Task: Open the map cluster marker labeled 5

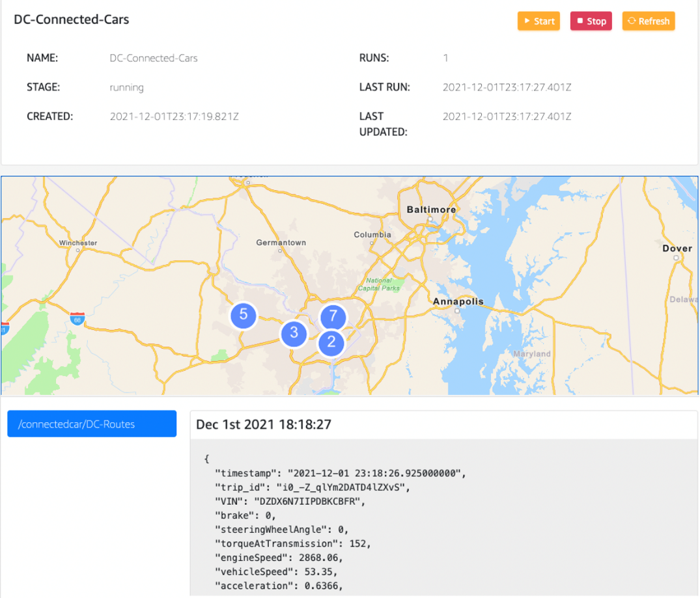Action: tap(244, 315)
